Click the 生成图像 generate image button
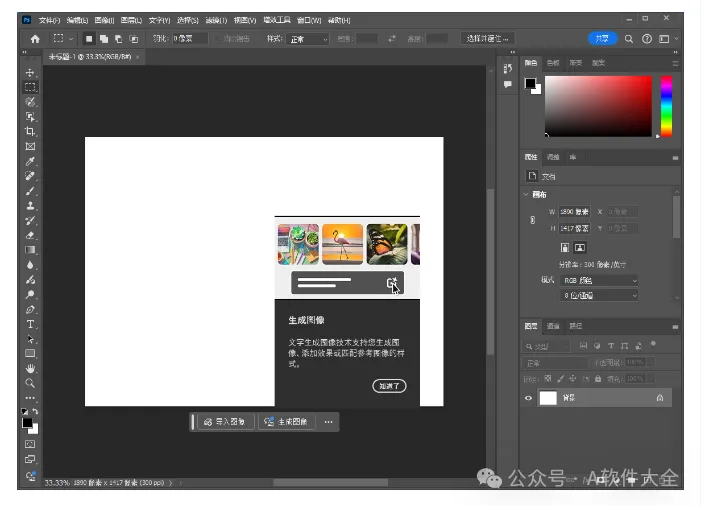Viewport: 701px width, 506px height. tap(287, 422)
